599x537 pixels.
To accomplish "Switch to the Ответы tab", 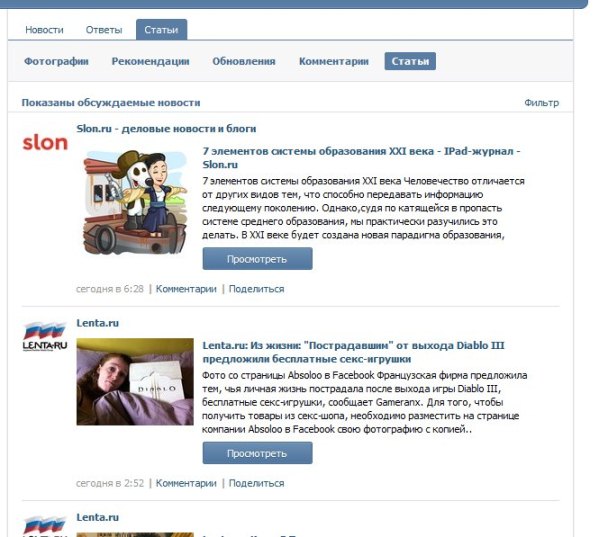I will pos(104,30).
